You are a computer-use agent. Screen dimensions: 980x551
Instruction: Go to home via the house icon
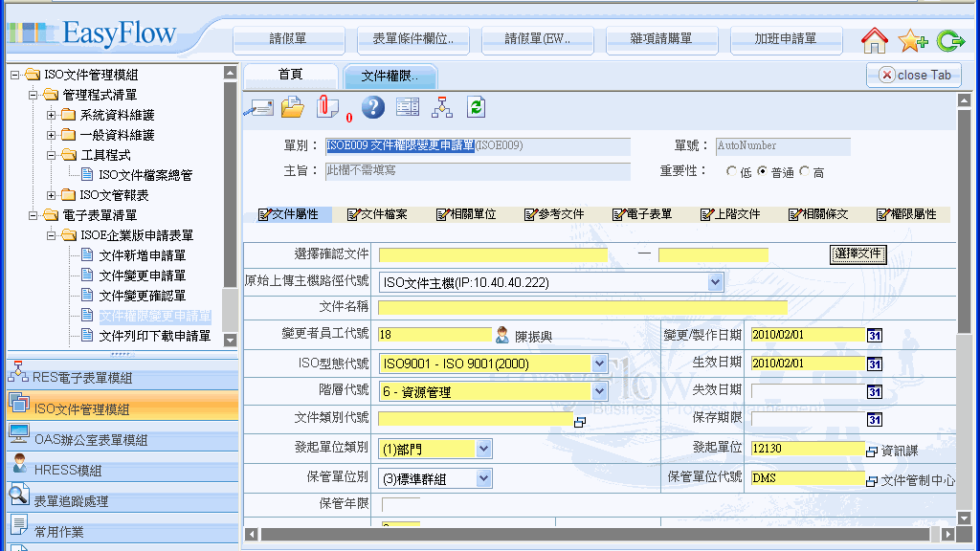pyautogui.click(x=875, y=40)
